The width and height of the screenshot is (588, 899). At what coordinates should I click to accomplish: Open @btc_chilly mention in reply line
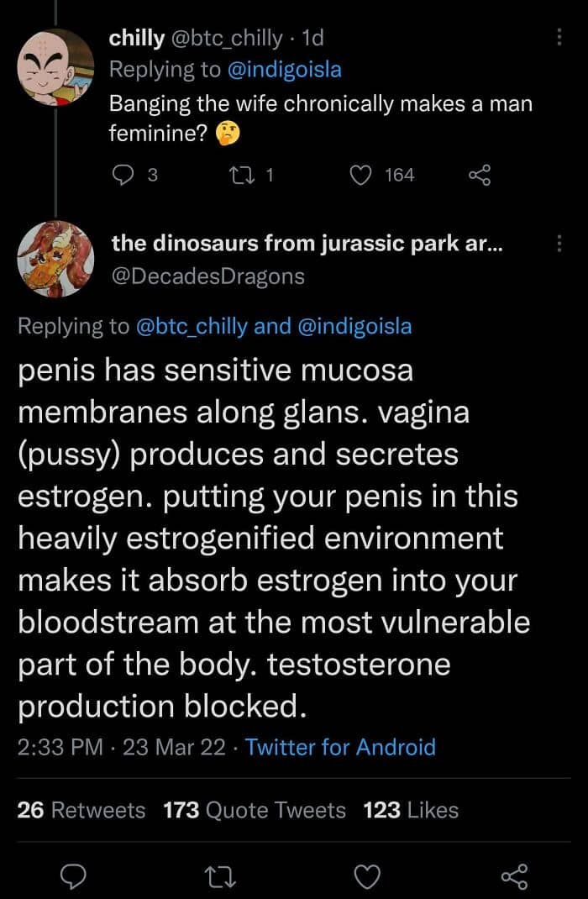[x=191, y=326]
